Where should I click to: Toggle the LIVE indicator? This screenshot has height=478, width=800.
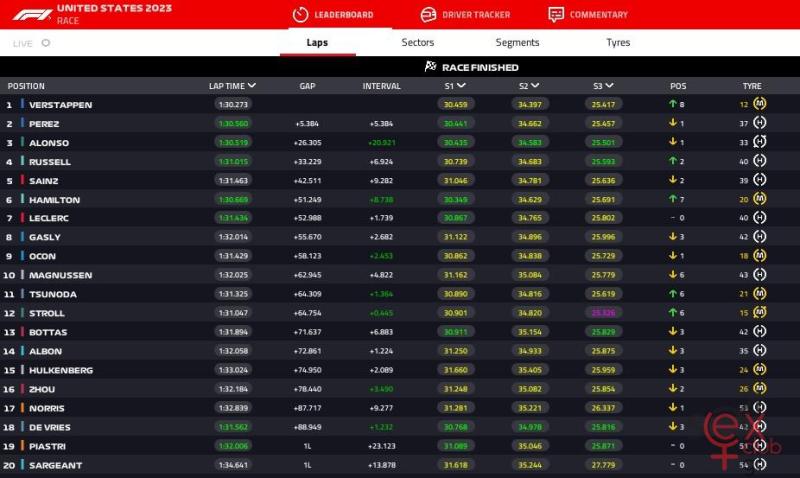click(45, 43)
